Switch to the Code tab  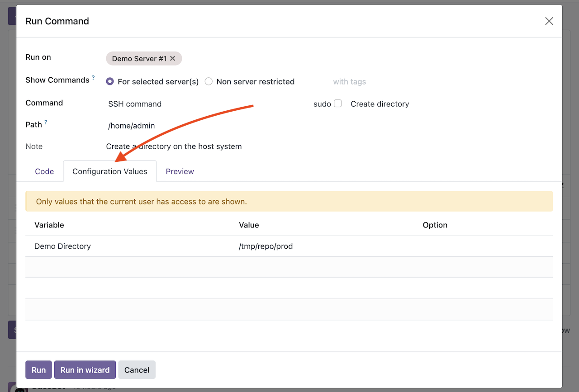[44, 171]
